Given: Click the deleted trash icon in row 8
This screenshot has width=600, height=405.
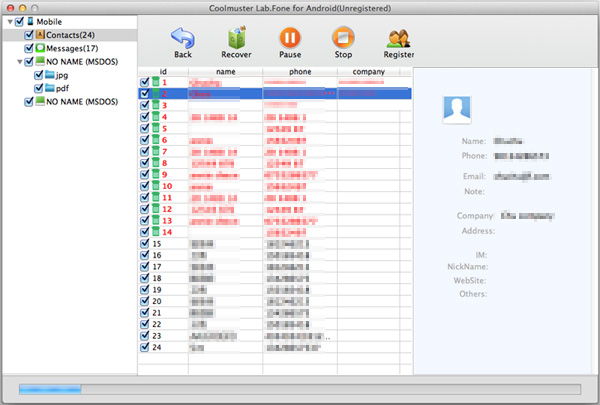Looking at the screenshot, I should [x=156, y=162].
